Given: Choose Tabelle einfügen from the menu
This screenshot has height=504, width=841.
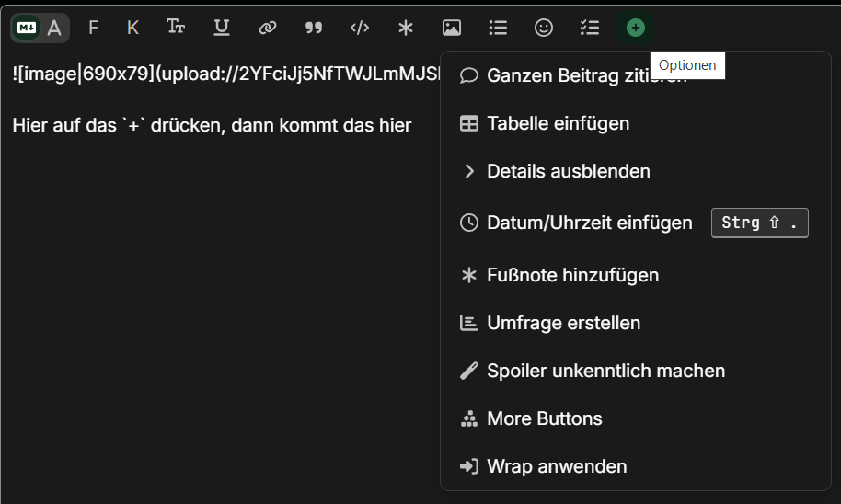Looking at the screenshot, I should point(558,123).
